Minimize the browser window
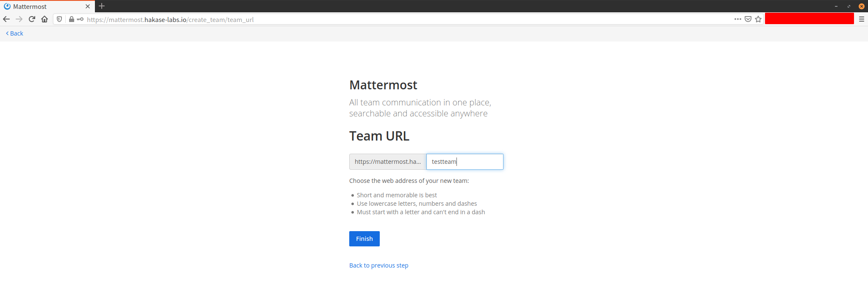Image resolution: width=868 pixels, height=301 pixels. coord(836,6)
